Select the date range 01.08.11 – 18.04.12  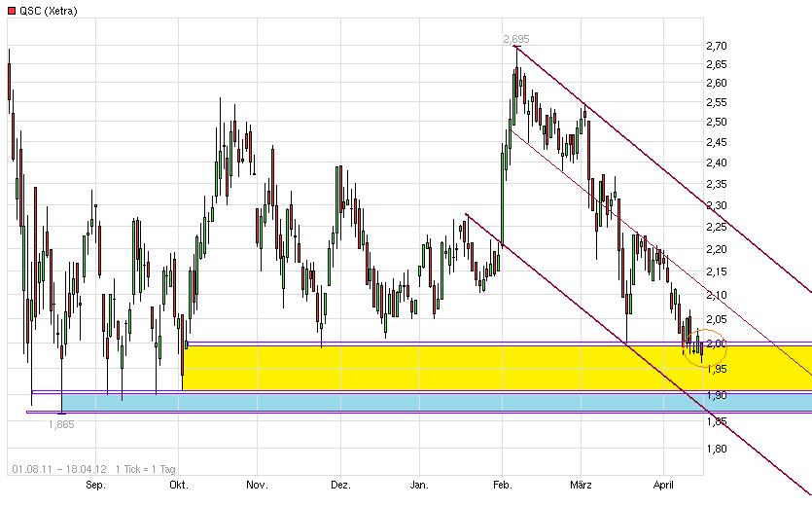point(59,469)
